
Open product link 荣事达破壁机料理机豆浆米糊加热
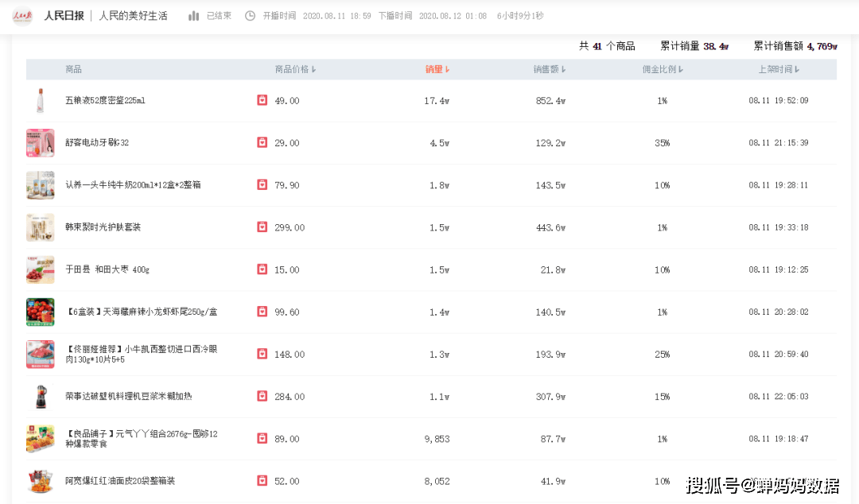129,396
